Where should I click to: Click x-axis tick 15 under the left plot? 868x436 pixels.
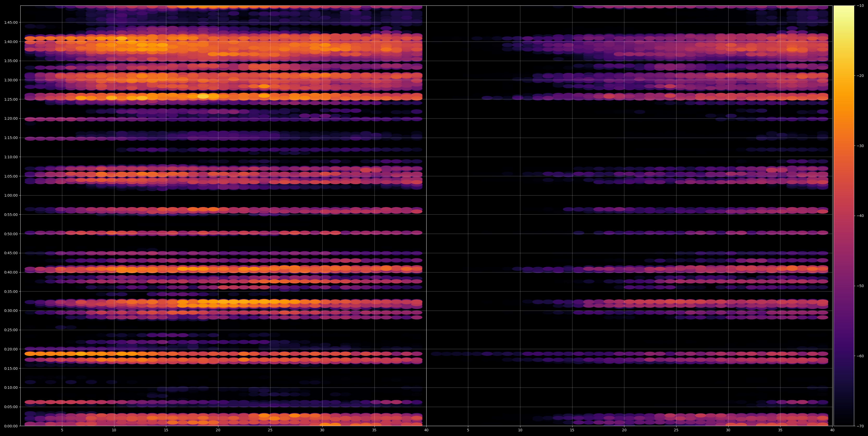166,430
